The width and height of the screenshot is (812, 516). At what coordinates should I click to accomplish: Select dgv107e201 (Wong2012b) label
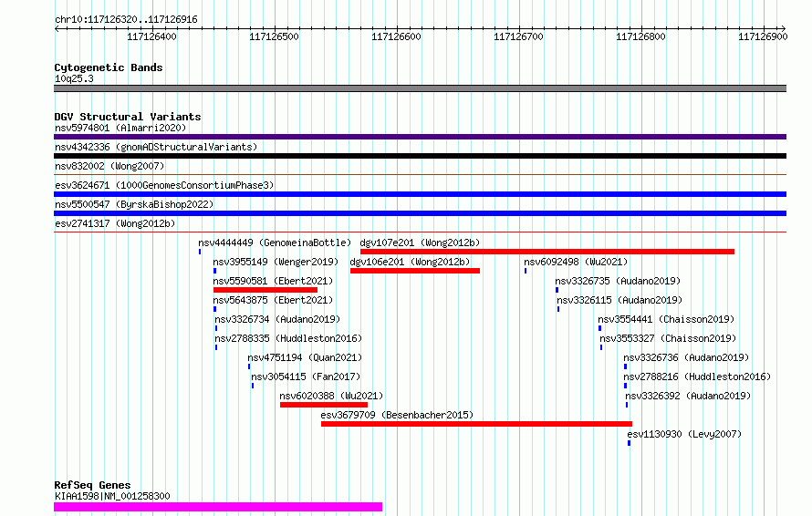420,243
